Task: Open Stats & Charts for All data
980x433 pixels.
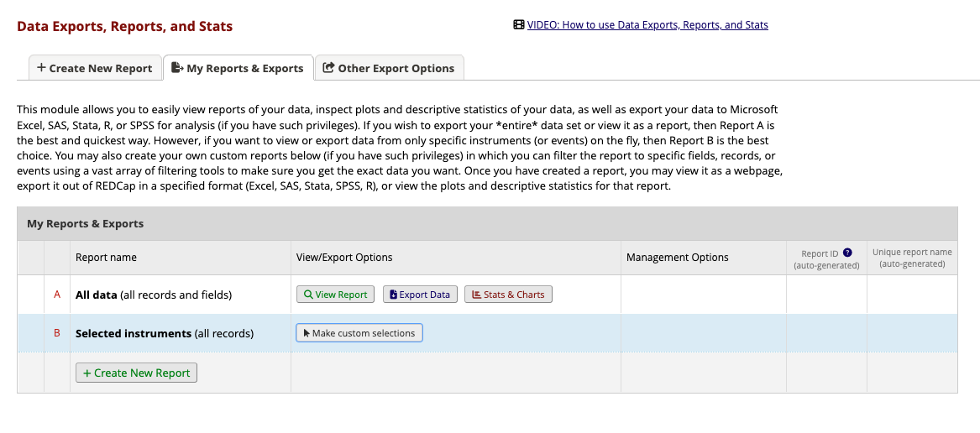Action: point(508,295)
